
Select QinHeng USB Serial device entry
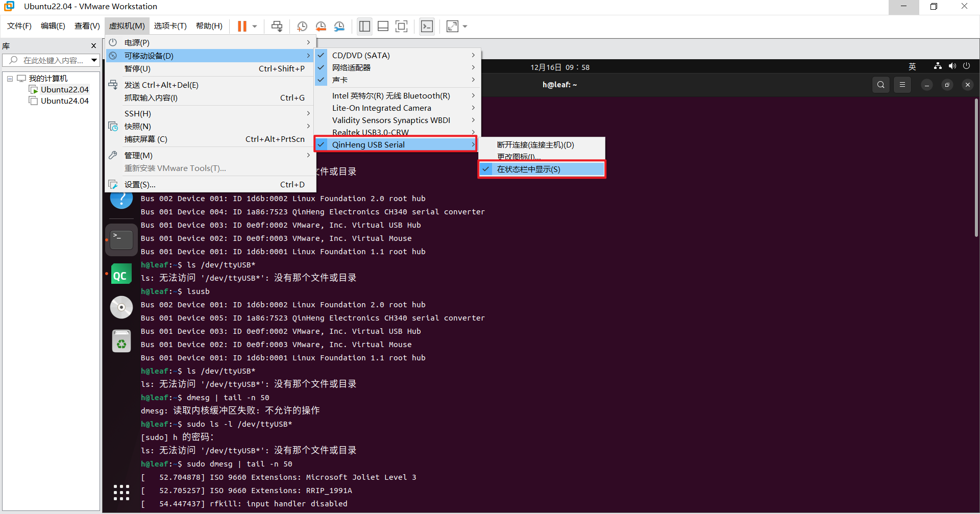396,144
